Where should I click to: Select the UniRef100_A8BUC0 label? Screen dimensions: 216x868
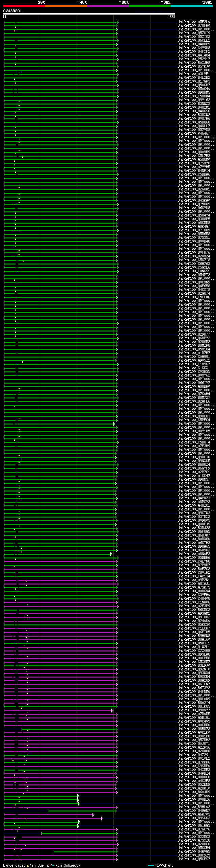194,777
